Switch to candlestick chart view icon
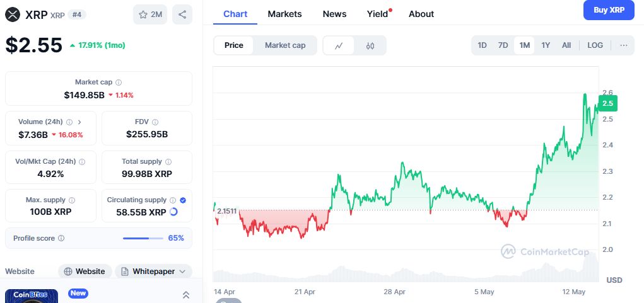This screenshot has height=303, width=644. pyautogui.click(x=370, y=45)
